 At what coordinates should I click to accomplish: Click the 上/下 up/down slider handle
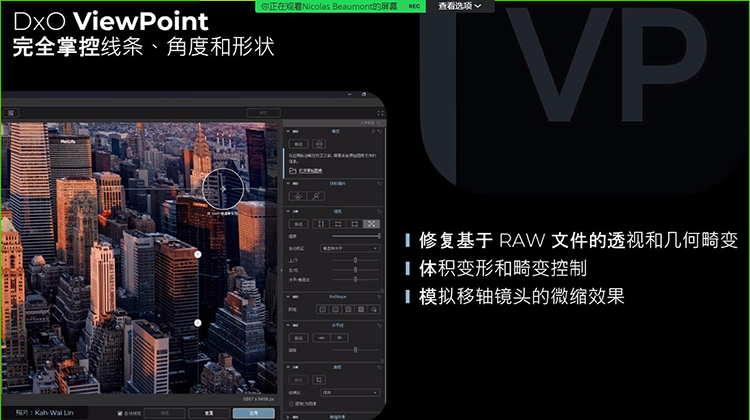[355, 260]
